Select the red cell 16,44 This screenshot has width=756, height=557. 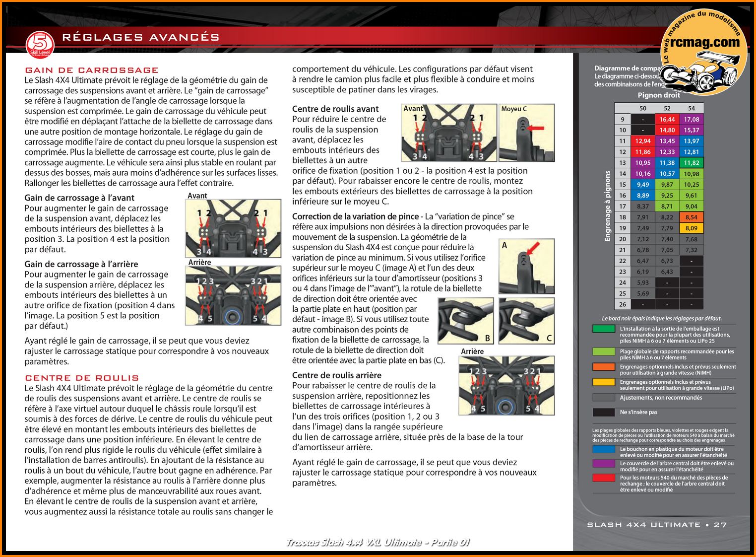coord(667,119)
